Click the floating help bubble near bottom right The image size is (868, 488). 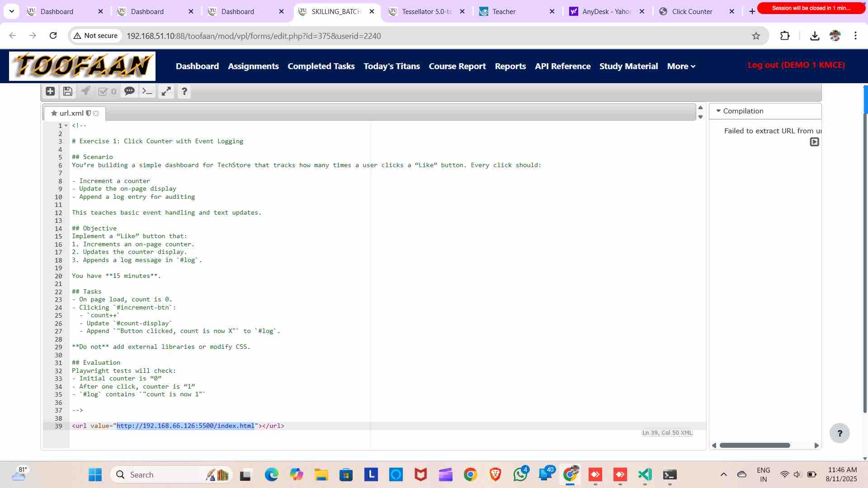click(x=840, y=433)
